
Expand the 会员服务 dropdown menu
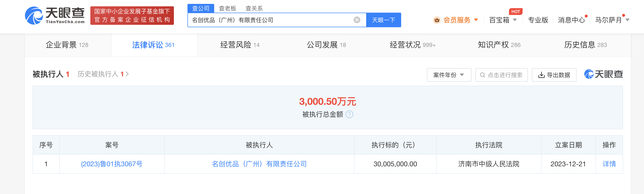point(476,20)
